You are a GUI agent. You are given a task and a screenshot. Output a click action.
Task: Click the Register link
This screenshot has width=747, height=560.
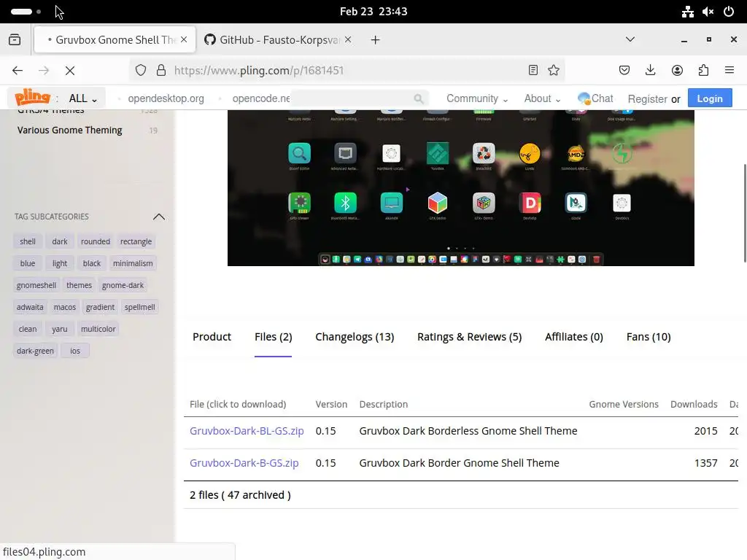[x=647, y=99]
